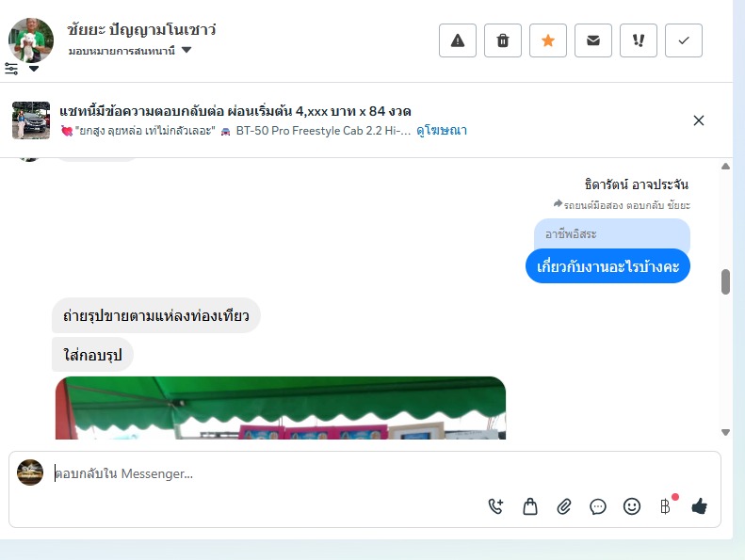Image resolution: width=745 pixels, height=560 pixels.
Task: Open the ดูโฆษณา ad link
Action: click(442, 131)
